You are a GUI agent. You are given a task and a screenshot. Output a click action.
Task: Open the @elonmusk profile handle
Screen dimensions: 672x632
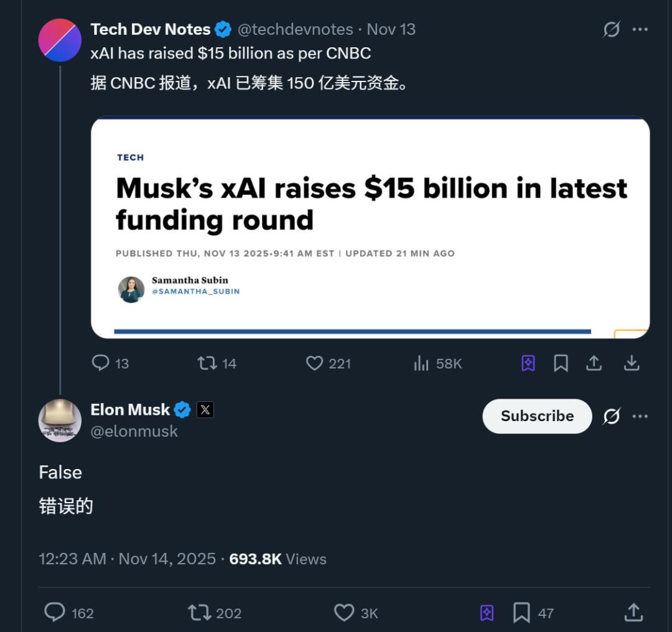coord(134,432)
